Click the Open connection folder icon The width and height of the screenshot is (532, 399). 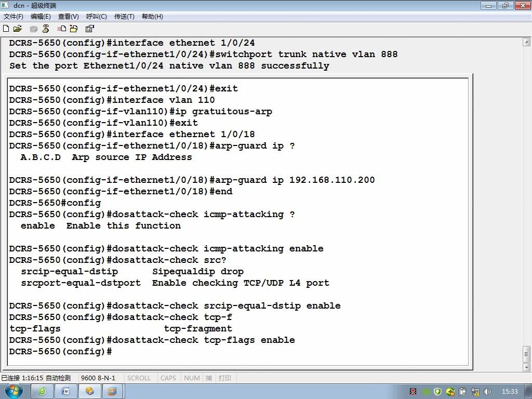coord(17,29)
